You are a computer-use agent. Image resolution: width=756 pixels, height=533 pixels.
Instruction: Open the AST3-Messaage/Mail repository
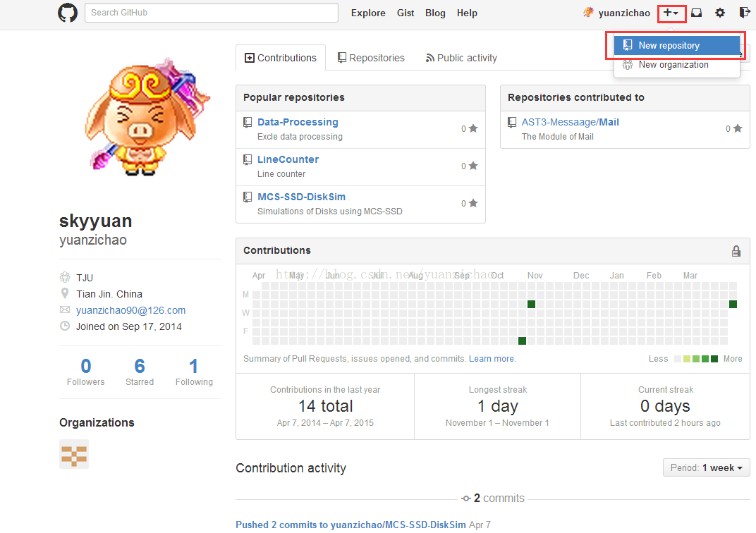click(x=570, y=122)
